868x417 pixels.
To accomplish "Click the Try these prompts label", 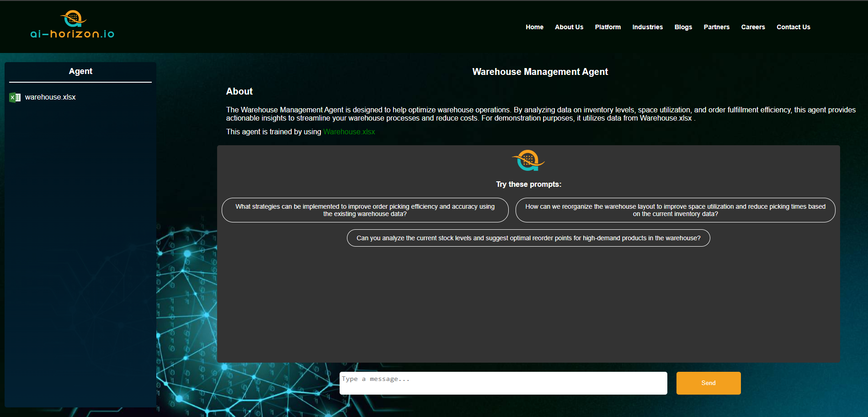I will click(x=528, y=185).
